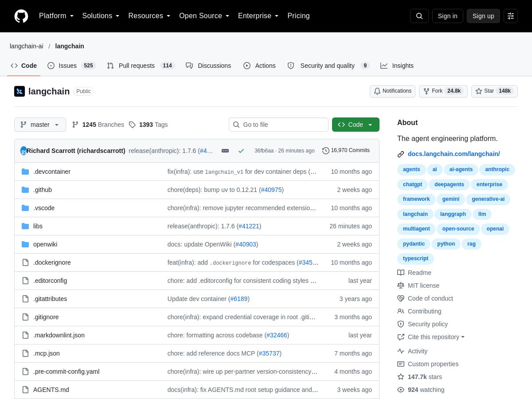Image resolution: width=532 pixels, height=399 pixels.
Task: Switch to the Issues tab
Action: pos(71,66)
